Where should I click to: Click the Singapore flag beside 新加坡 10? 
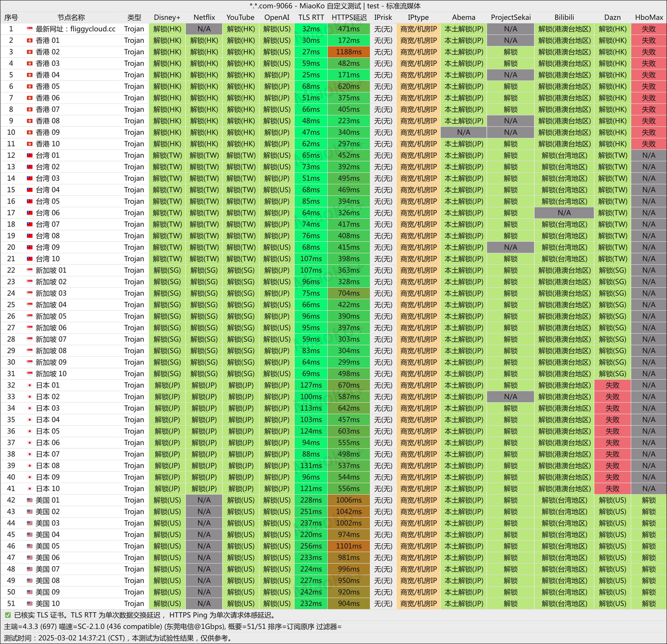point(30,374)
